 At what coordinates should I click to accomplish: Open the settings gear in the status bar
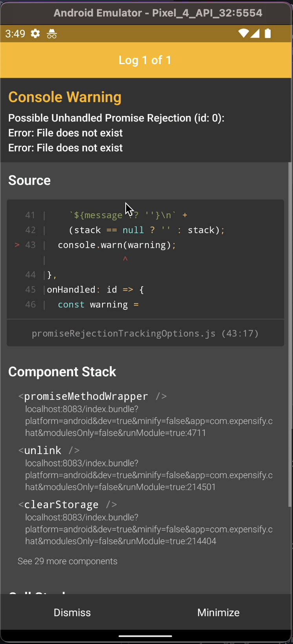pyautogui.click(x=35, y=33)
